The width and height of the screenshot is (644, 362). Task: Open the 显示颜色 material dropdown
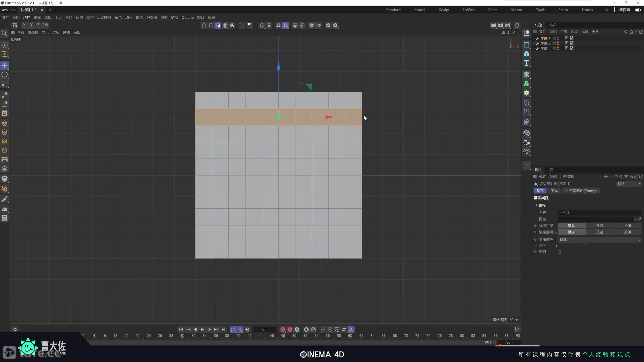(x=599, y=240)
